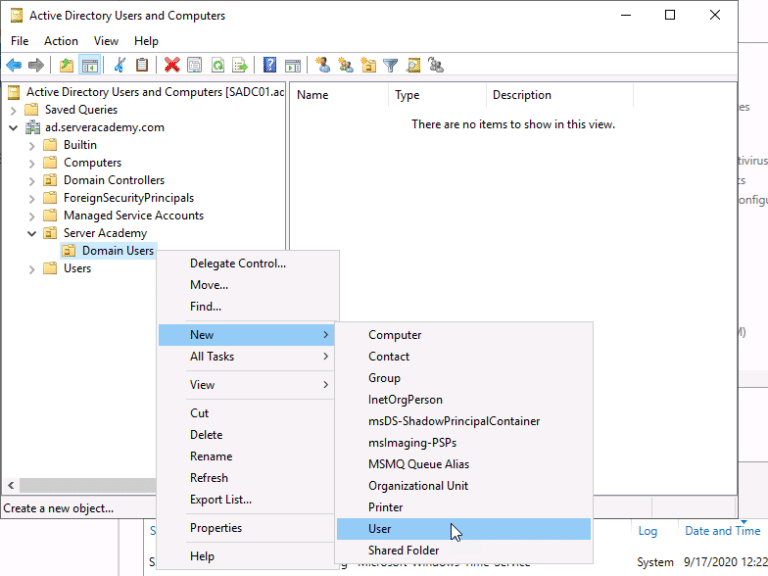Select Domain Controllers in the tree
Image resolution: width=768 pixels, height=576 pixels.
pos(113,180)
